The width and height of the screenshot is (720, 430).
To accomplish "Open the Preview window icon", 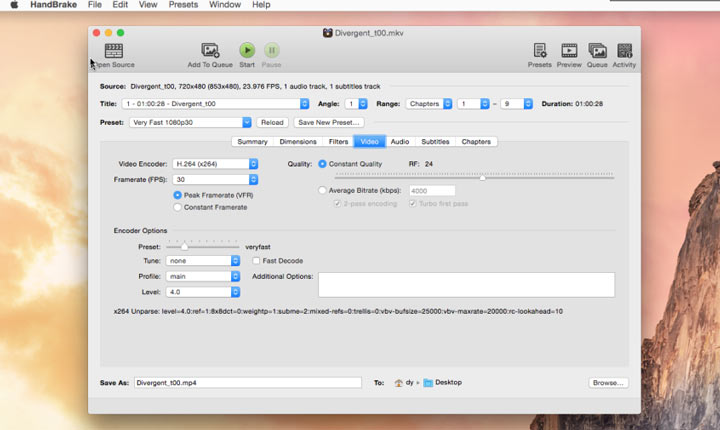I will coord(569,51).
